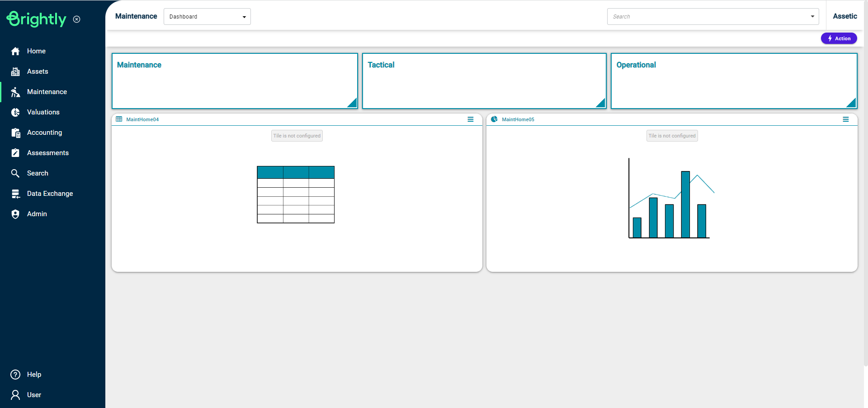Image resolution: width=868 pixels, height=408 pixels.
Task: Open the Assets menu item
Action: coord(38,71)
